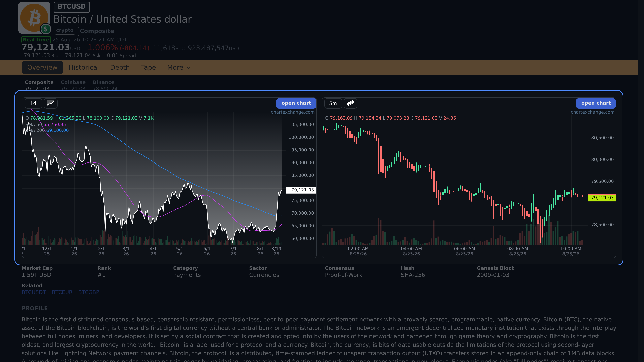
Task: Select the Composite exchange tab
Action: pos(39,85)
